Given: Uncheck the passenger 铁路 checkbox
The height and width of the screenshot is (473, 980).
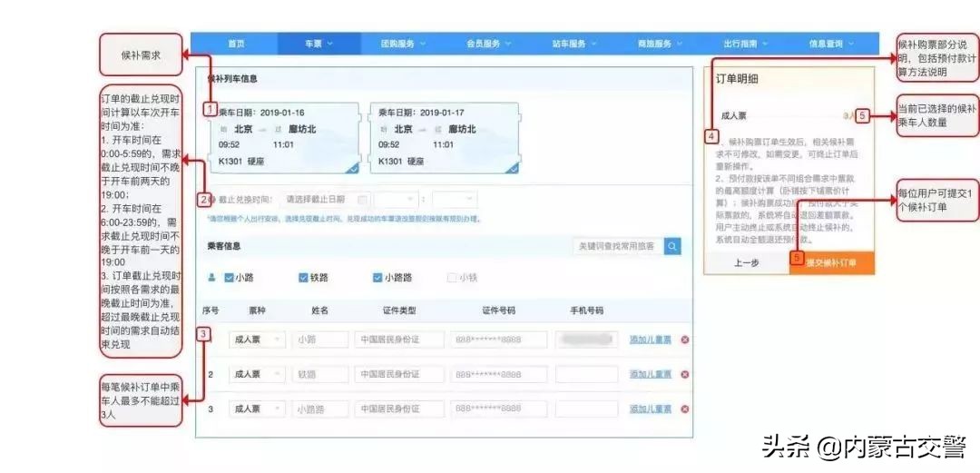Looking at the screenshot, I should click(x=304, y=278).
